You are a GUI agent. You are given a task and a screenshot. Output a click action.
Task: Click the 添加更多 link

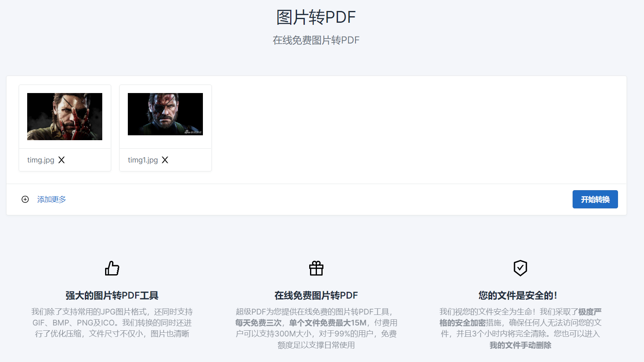(x=52, y=199)
